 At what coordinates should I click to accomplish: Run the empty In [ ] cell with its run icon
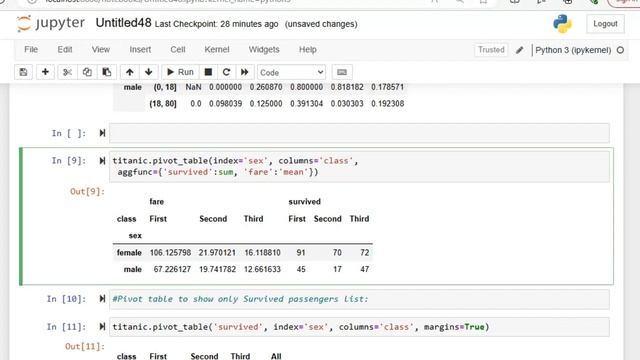click(102, 133)
